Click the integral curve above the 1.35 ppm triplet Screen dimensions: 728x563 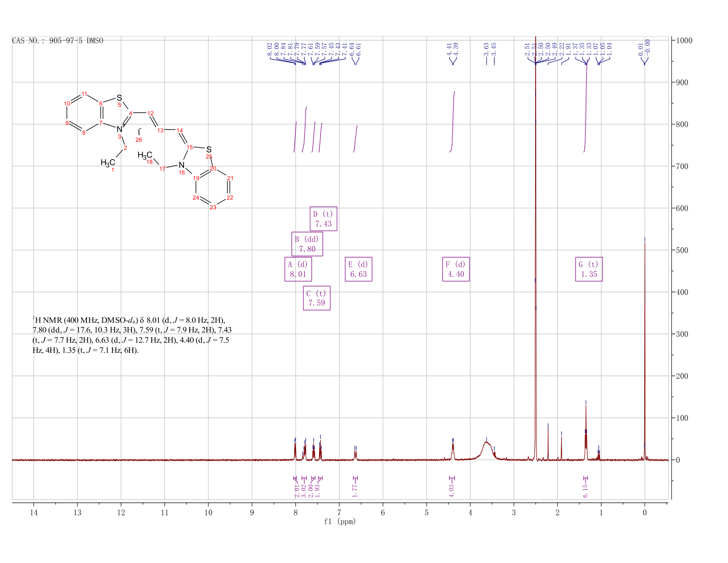coord(585,106)
